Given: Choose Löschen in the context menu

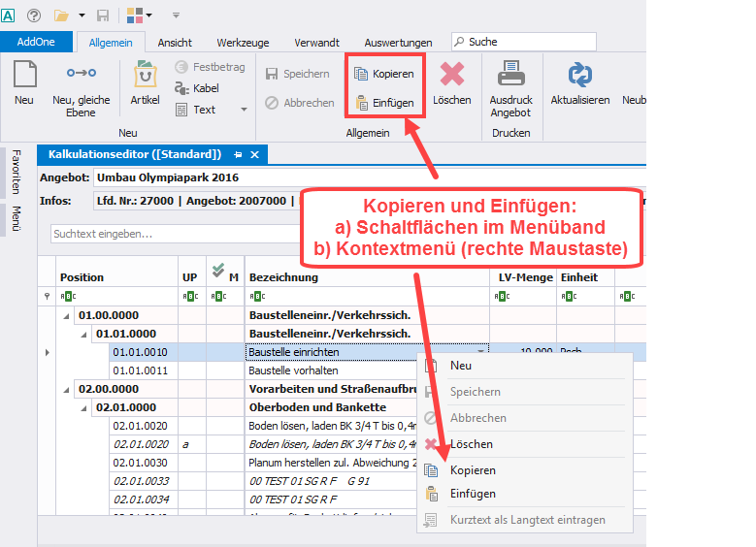Looking at the screenshot, I should (471, 444).
